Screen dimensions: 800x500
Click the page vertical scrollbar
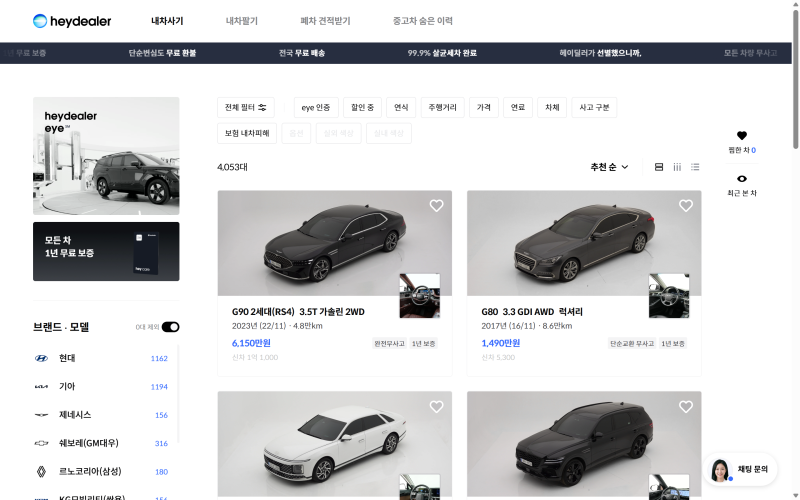click(795, 80)
